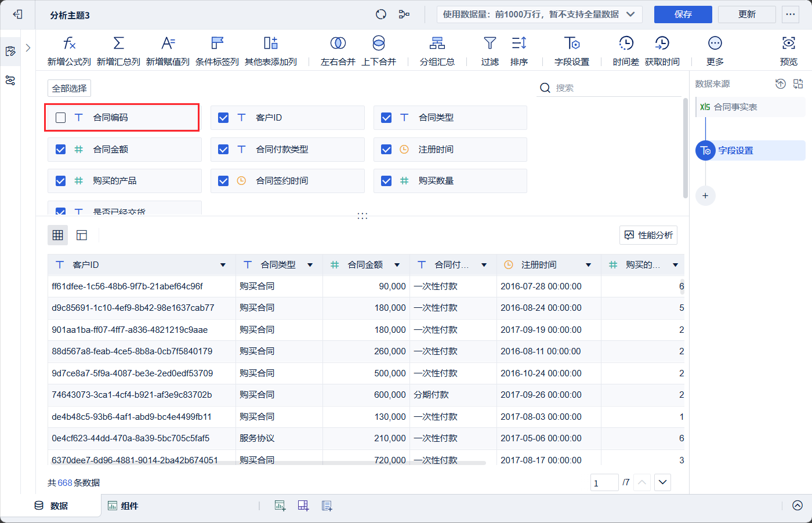Select the 字段设置 step node
The width and height of the screenshot is (812, 523).
point(751,151)
